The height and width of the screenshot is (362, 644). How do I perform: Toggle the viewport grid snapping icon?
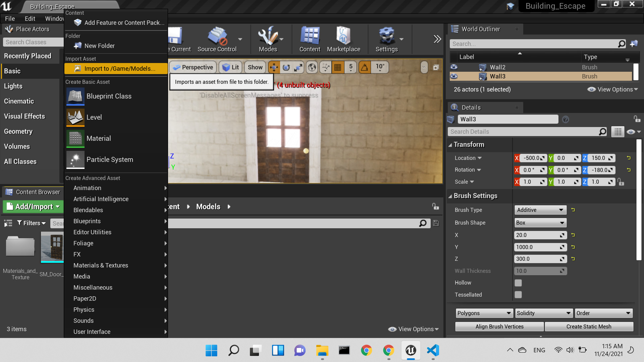(x=337, y=67)
